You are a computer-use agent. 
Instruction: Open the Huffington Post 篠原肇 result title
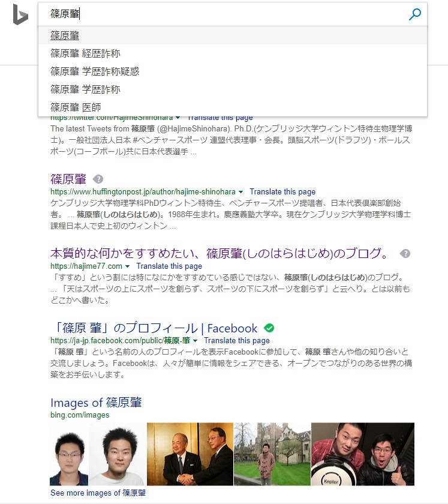(68, 179)
